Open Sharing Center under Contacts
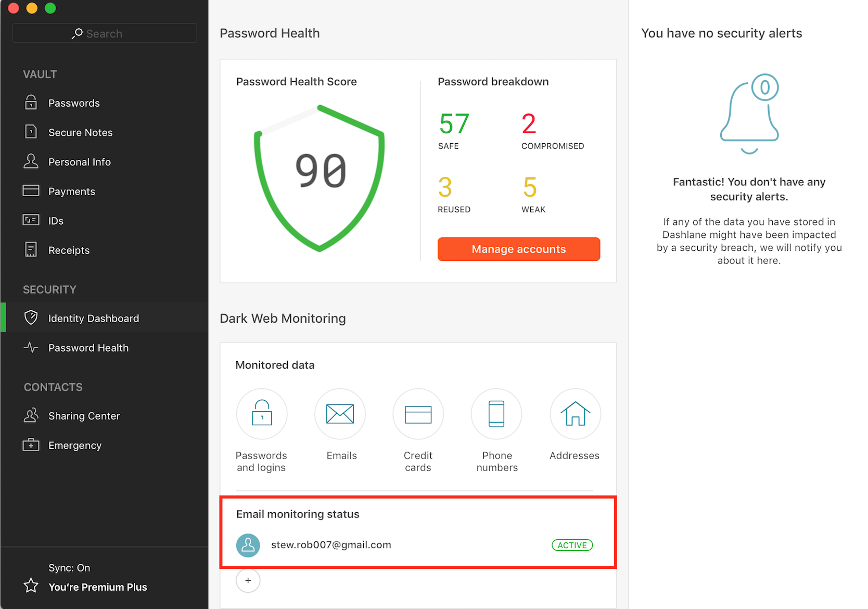This screenshot has height=609, width=868. pyautogui.click(x=84, y=416)
